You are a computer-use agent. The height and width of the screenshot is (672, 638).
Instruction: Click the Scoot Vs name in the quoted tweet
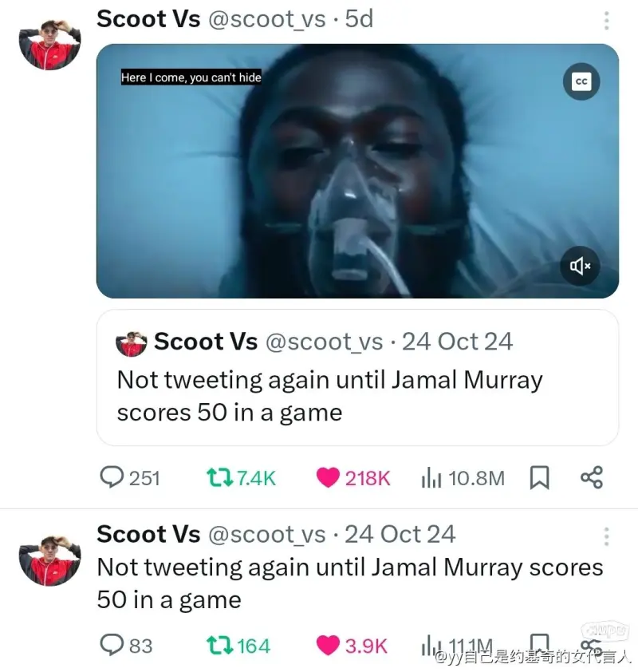[206, 342]
